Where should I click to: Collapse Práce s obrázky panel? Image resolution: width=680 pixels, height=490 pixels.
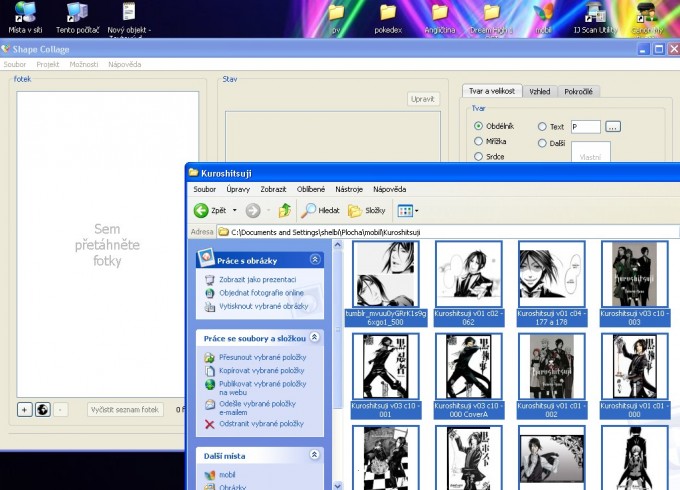coord(315,260)
